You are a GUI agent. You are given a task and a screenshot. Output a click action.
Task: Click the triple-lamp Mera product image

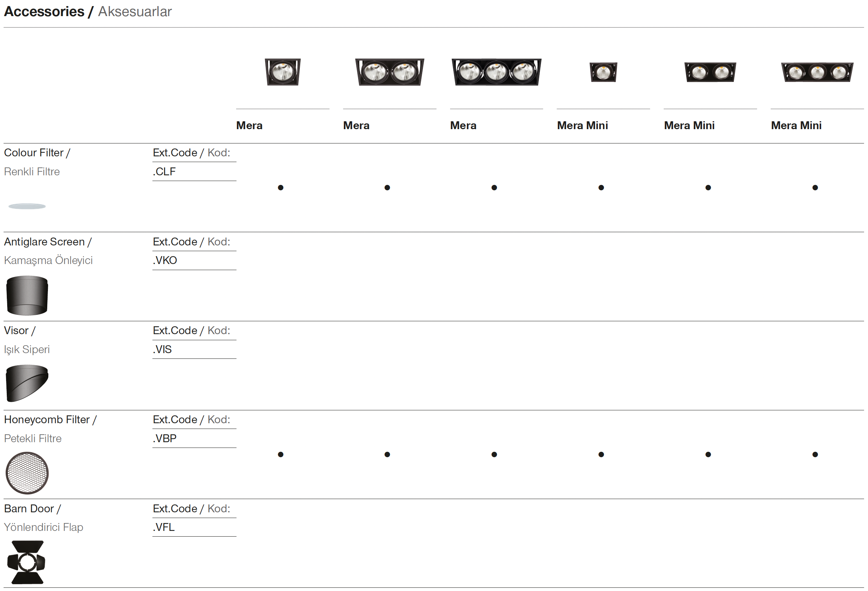(496, 72)
